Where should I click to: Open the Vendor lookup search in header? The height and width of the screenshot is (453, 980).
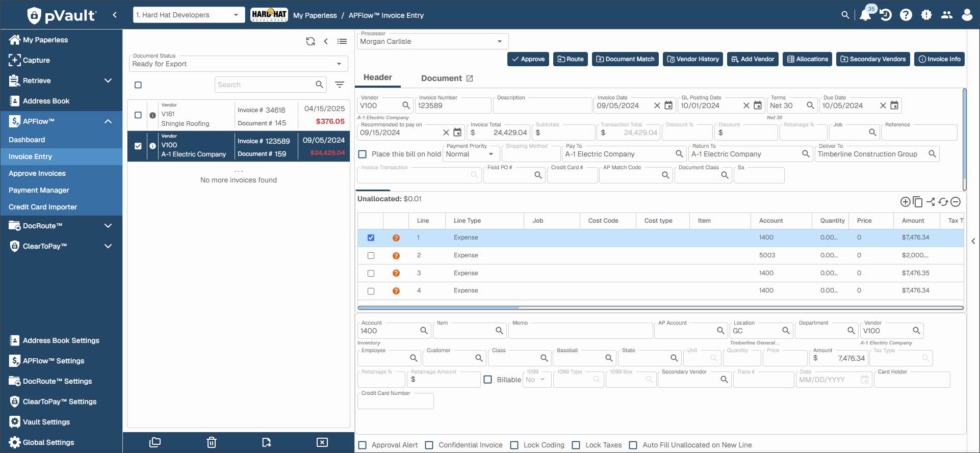click(x=406, y=105)
